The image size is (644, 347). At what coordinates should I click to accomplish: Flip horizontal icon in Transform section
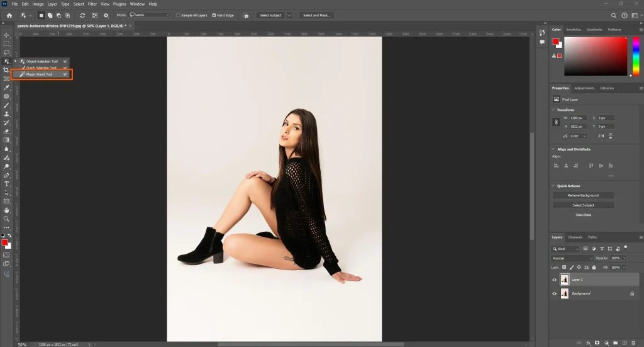coord(601,135)
